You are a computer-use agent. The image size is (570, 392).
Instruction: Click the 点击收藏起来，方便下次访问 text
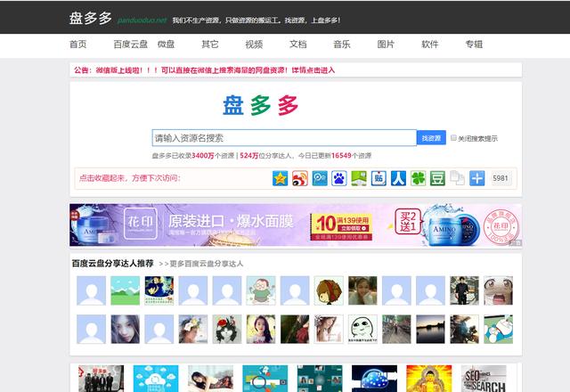point(130,178)
